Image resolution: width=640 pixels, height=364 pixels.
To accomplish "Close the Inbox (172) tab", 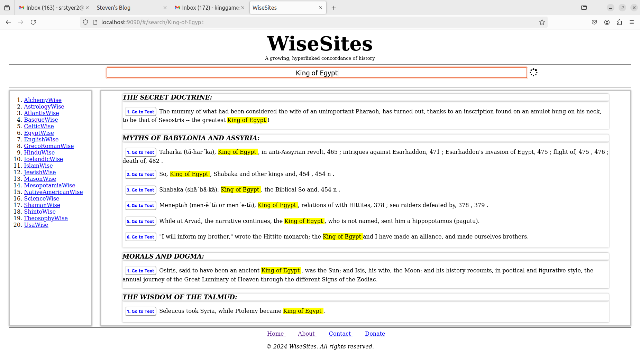I will (x=243, y=8).
